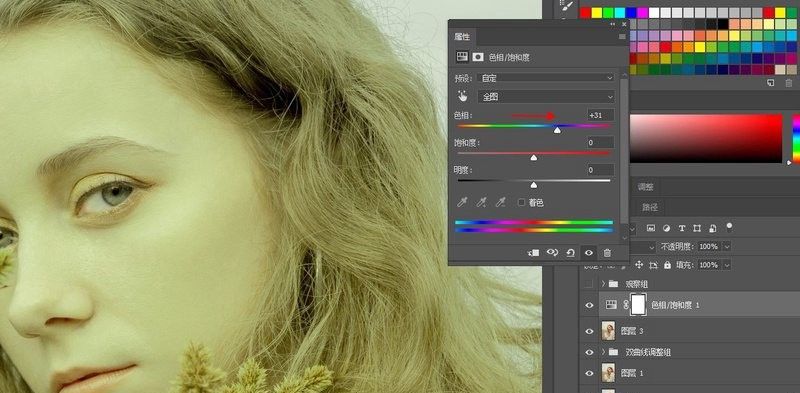Activate the on-image targeted adjustment hand tool

click(463, 96)
